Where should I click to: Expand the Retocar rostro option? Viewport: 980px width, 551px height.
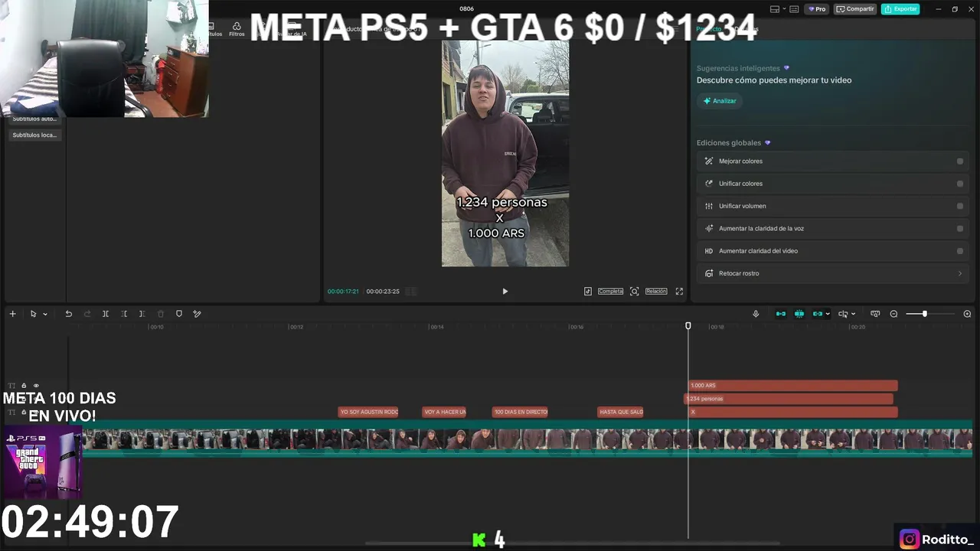tap(960, 273)
